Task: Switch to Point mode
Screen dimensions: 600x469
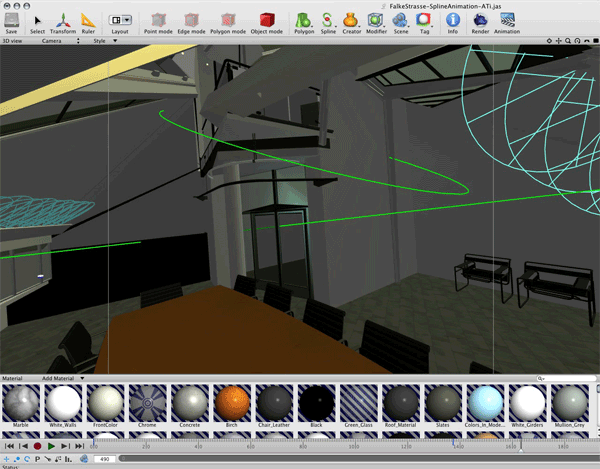Action: pyautogui.click(x=159, y=20)
